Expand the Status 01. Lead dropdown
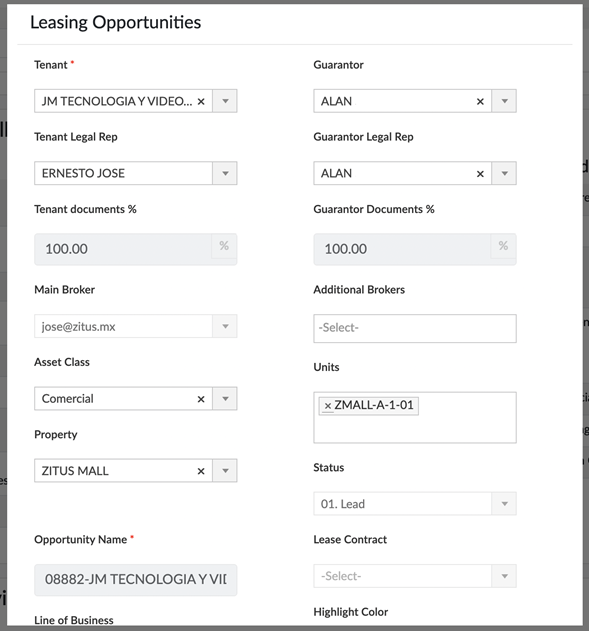 (x=504, y=504)
